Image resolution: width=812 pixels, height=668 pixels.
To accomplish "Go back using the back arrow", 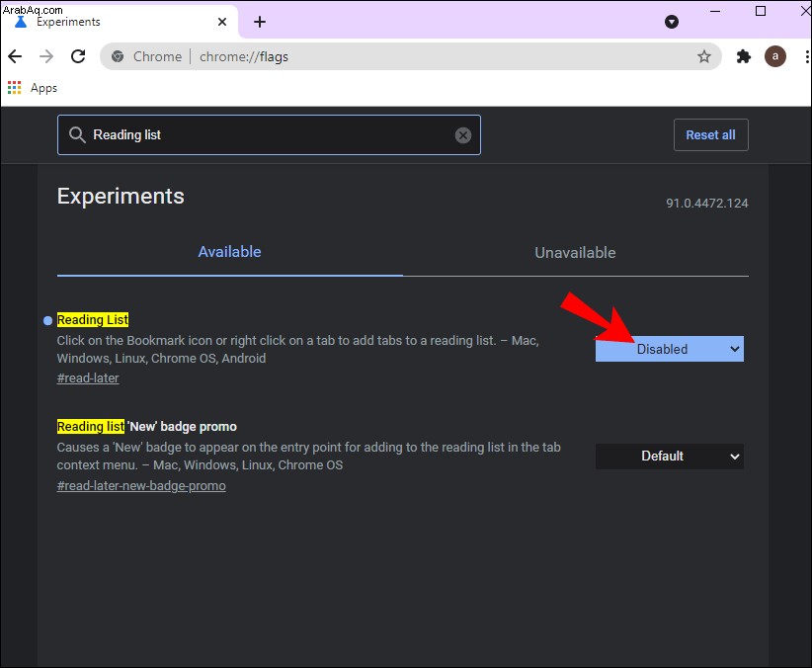I will pos(15,56).
